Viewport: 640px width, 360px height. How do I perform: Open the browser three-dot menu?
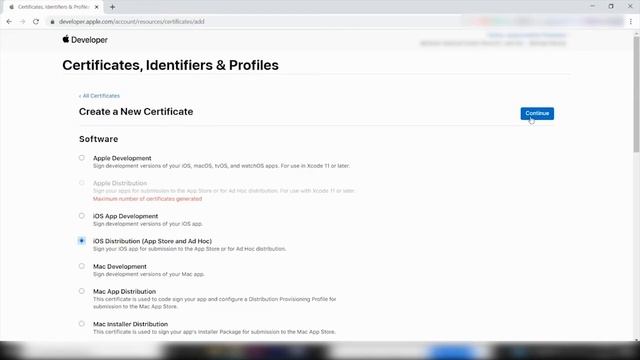pyautogui.click(x=631, y=22)
